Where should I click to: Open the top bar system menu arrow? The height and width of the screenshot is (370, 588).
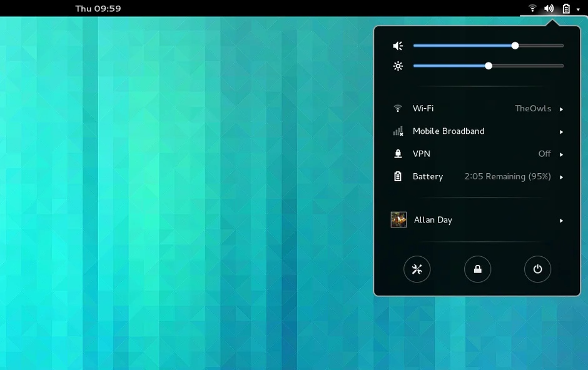tap(578, 9)
